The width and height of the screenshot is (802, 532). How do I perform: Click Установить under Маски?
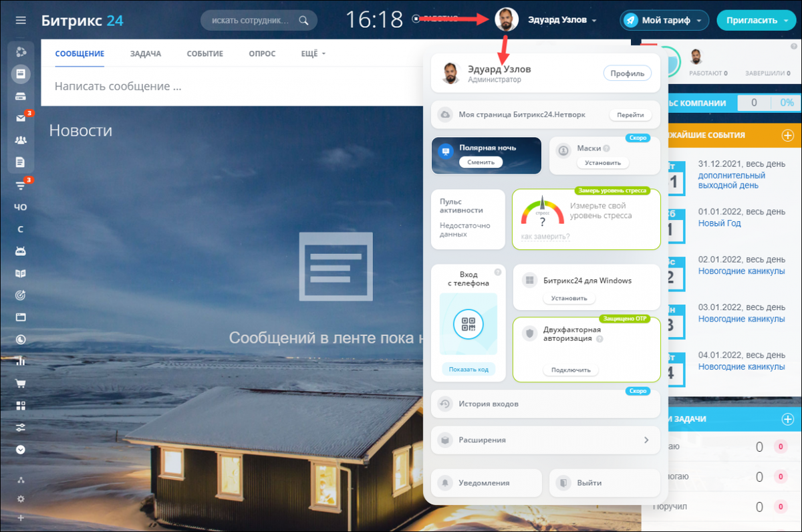coord(603,162)
